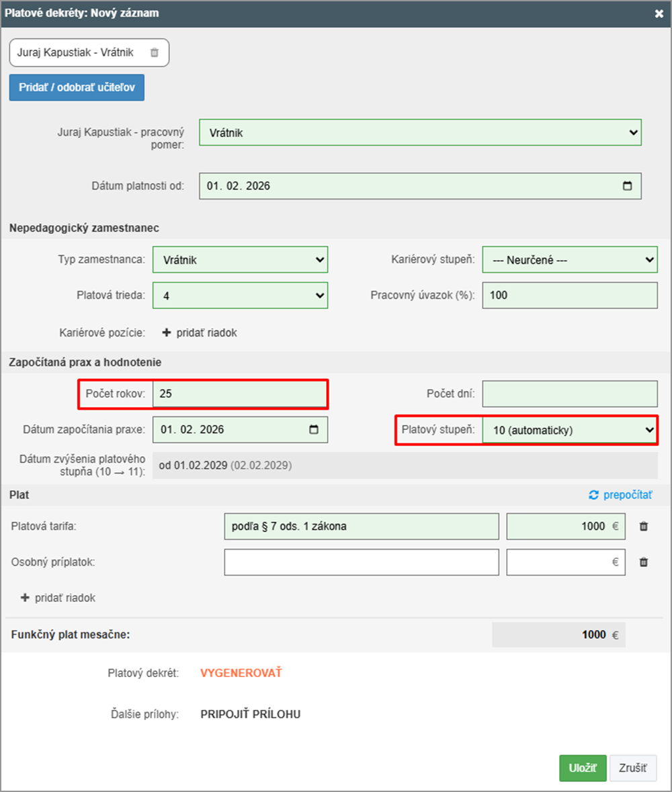Screen dimensions: 672x792
Task: Delete the Osobný príplatok row
Action: click(643, 562)
